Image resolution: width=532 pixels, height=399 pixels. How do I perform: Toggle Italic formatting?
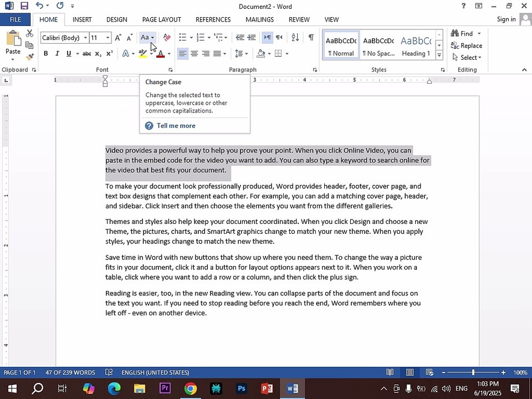[x=57, y=54]
